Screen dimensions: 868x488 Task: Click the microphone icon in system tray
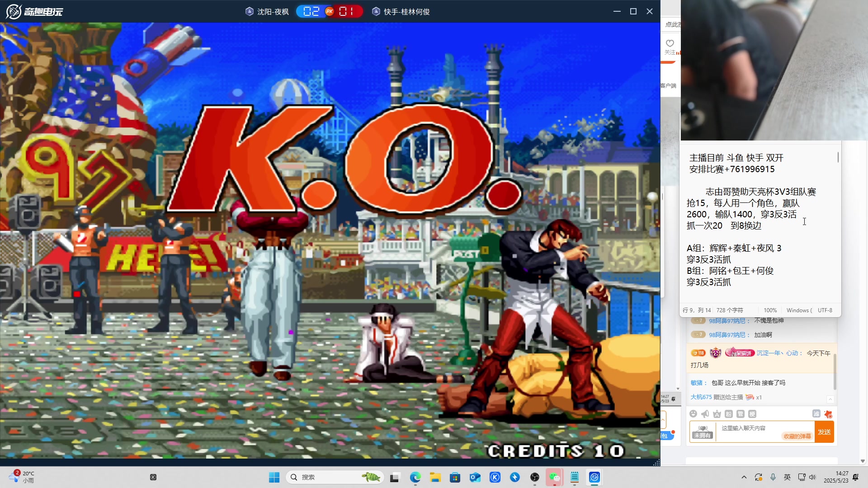[773, 477]
